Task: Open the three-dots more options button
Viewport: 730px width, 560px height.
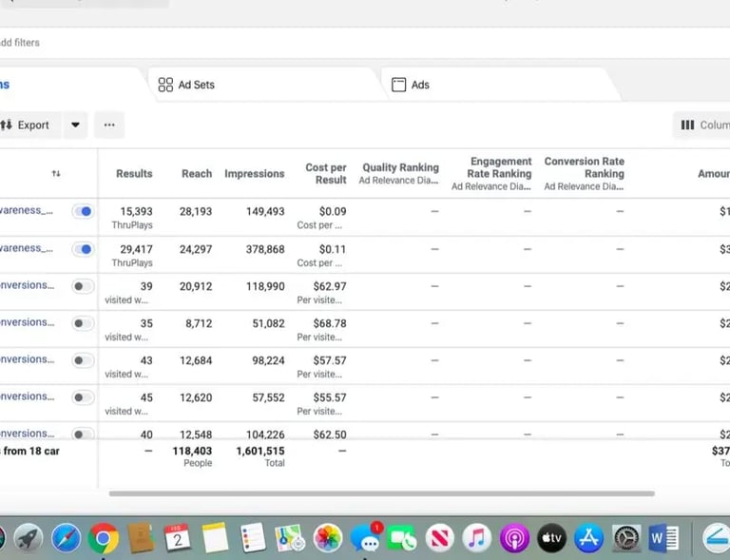Action: 109,125
